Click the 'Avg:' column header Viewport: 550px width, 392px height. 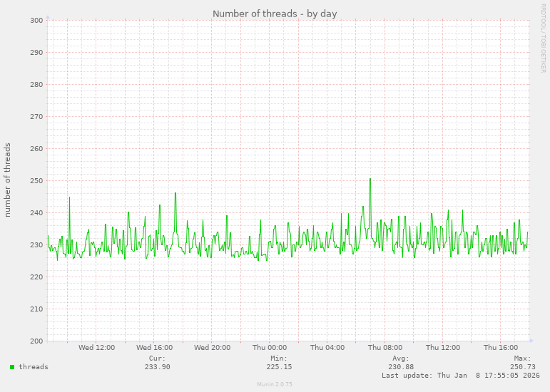coord(401,359)
